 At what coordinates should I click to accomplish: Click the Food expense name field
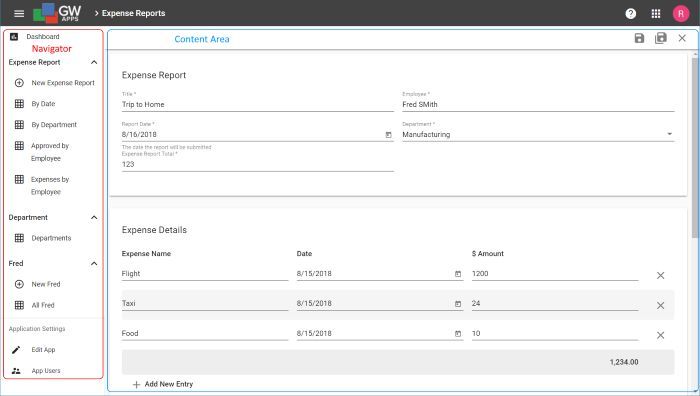click(x=205, y=333)
